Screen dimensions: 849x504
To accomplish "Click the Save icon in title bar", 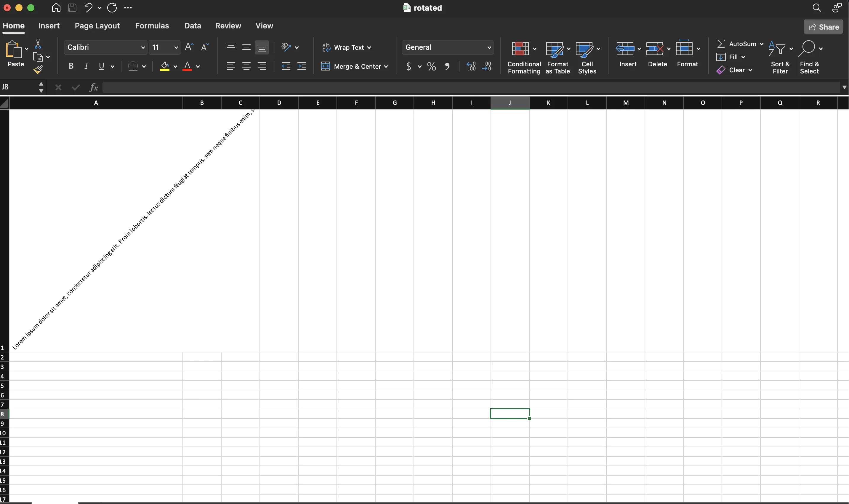I will [72, 7].
